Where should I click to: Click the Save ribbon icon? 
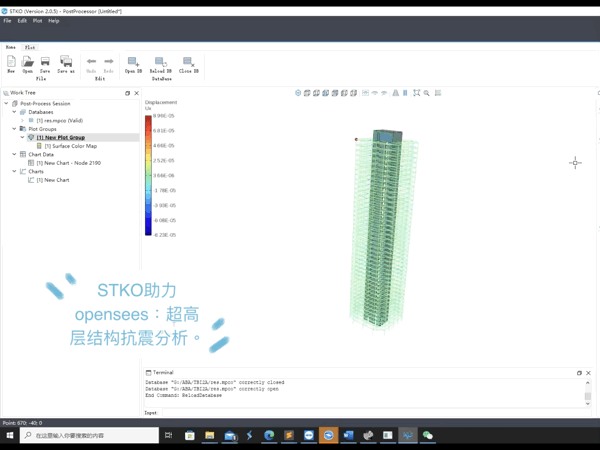45,64
